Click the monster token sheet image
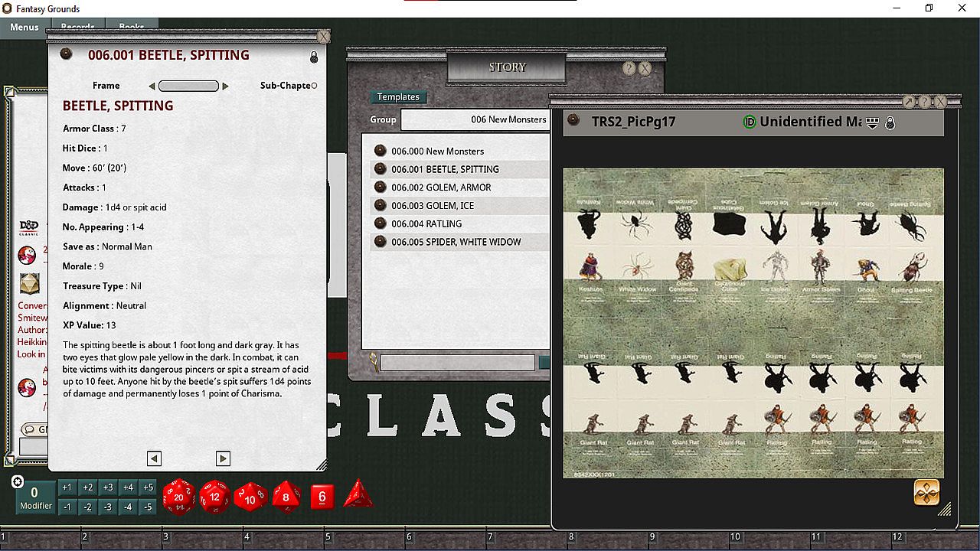The image size is (980, 551). point(753,323)
